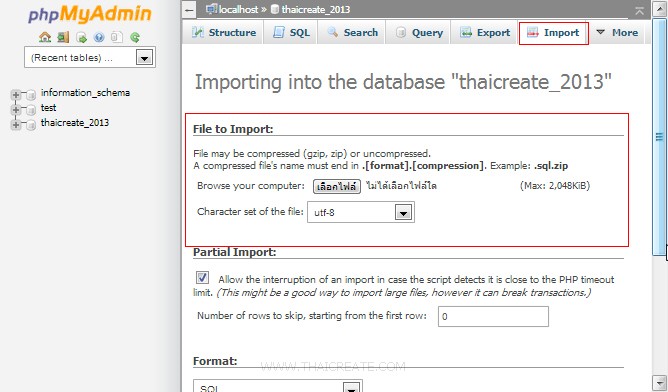Viewport: 668px width, 392px height.
Task: Click the 'Format:' heading
Action: pos(215,361)
